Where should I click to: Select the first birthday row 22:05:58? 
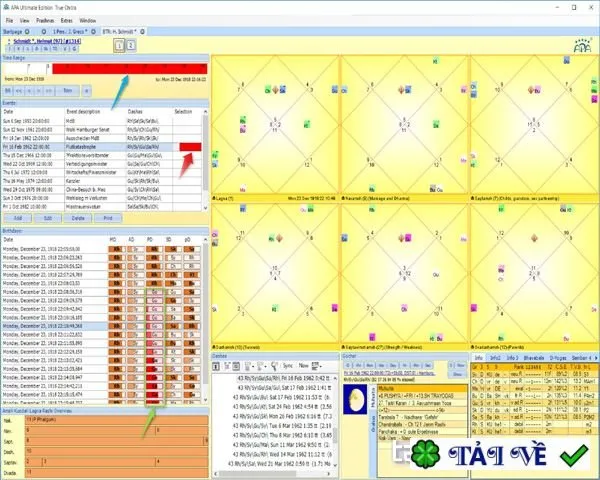click(102, 249)
